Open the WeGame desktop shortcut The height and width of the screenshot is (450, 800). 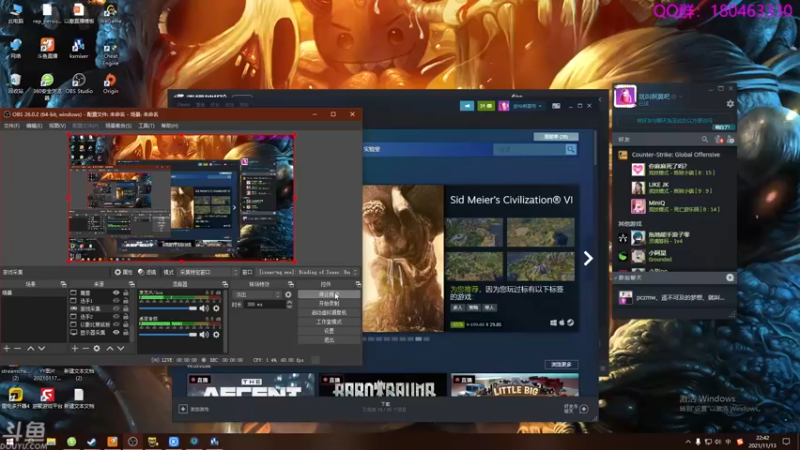[x=110, y=14]
